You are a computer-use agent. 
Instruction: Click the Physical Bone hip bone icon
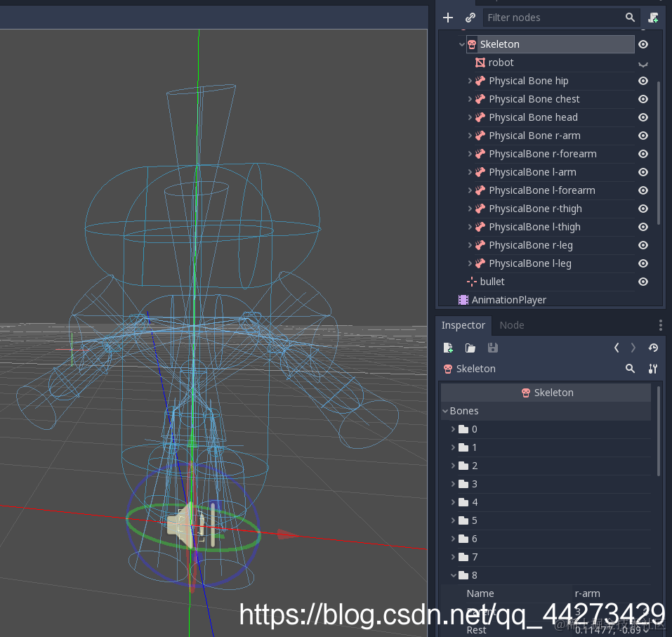[x=480, y=81]
